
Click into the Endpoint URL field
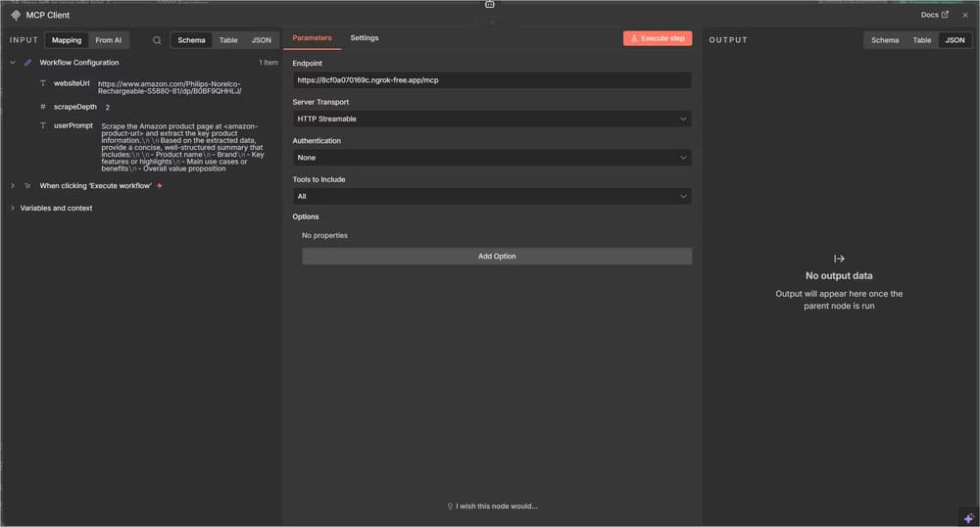(x=492, y=80)
